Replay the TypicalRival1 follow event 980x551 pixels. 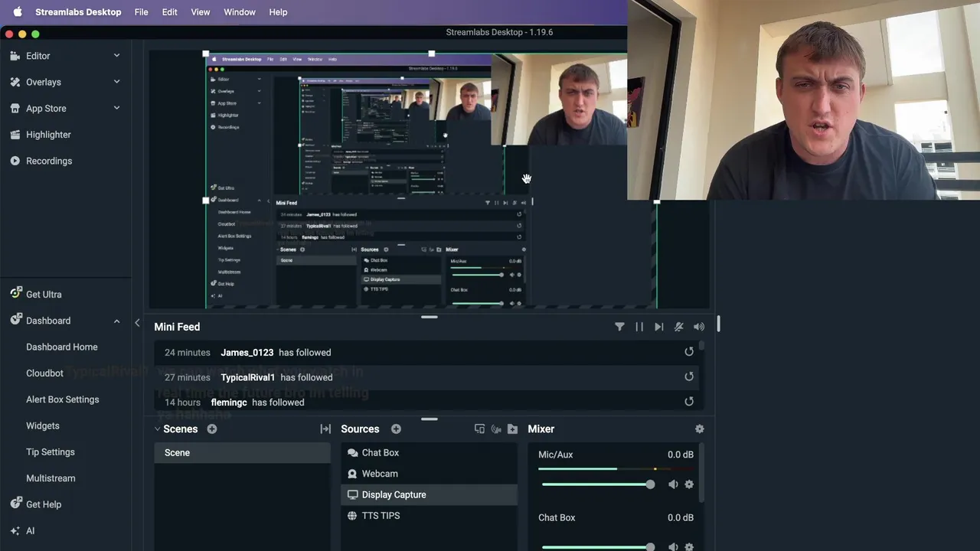(x=689, y=377)
